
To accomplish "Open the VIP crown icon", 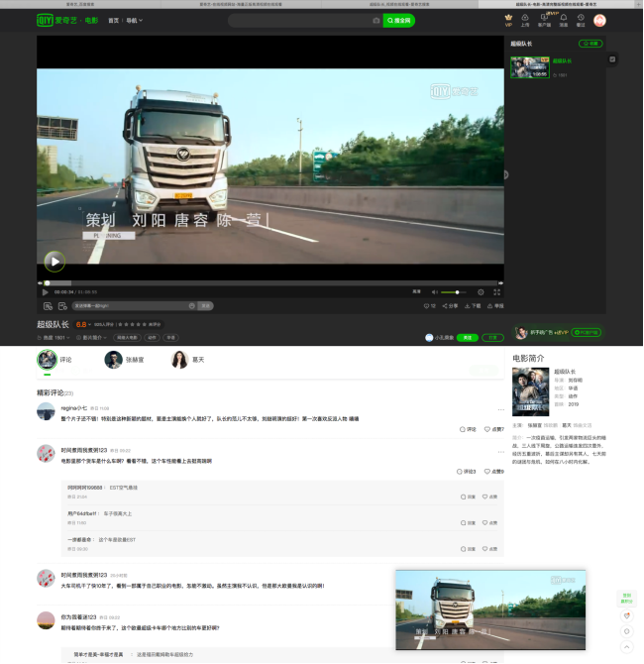I will tap(508, 20).
